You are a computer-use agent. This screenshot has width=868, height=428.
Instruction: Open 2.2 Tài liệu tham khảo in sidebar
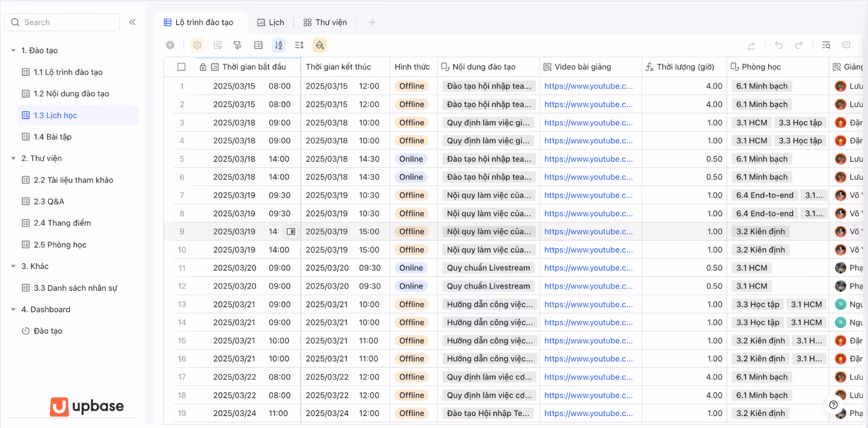pos(78,180)
